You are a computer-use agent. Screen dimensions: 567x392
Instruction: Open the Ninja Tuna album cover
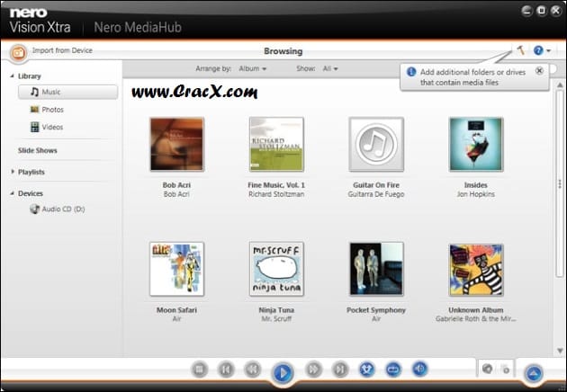pos(276,269)
